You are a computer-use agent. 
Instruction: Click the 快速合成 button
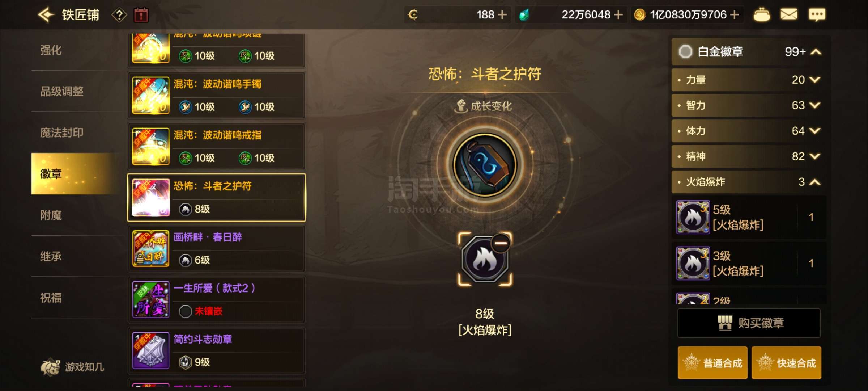tap(787, 363)
